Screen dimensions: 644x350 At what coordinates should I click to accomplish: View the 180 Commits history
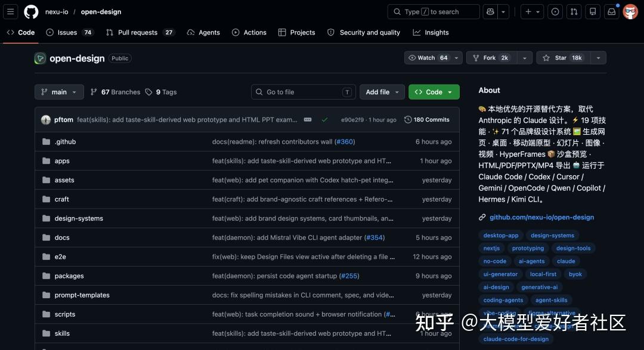(x=427, y=119)
